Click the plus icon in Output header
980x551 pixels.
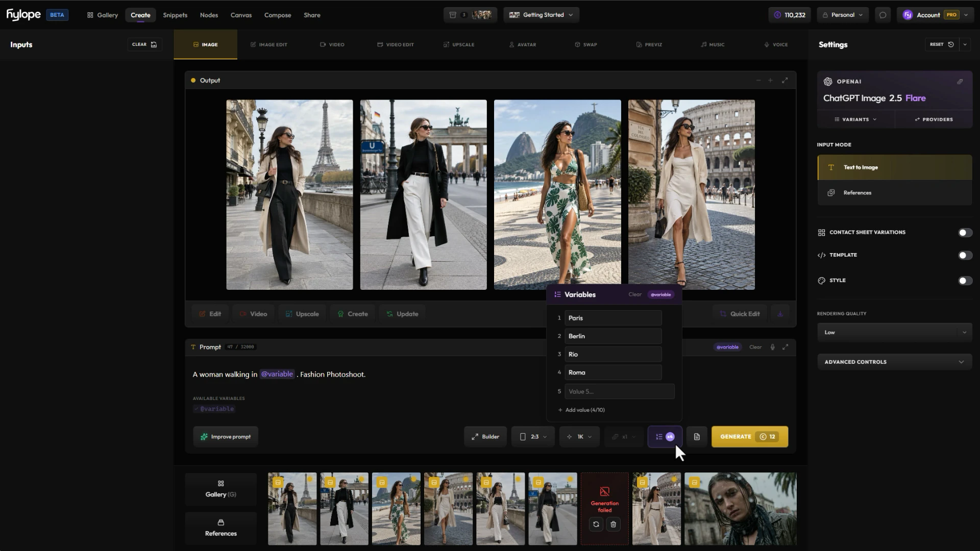coord(771,81)
